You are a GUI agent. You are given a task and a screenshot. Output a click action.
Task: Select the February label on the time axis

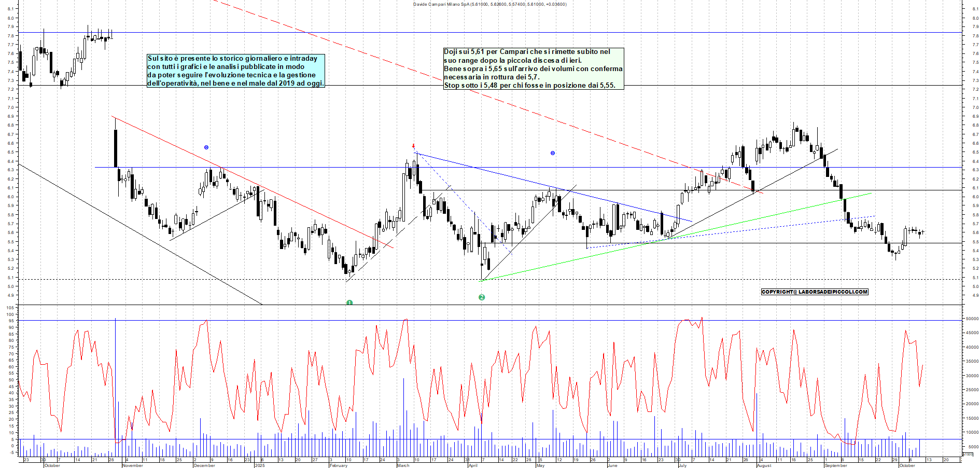(x=339, y=465)
